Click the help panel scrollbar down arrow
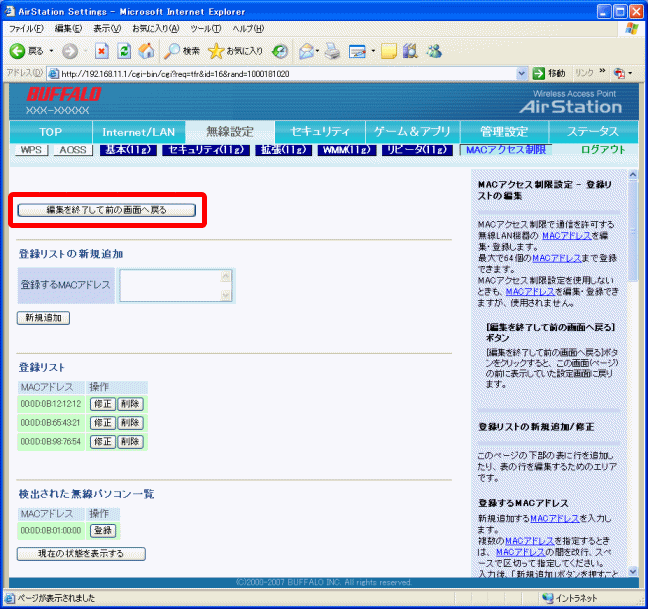The image size is (648, 609). click(633, 571)
